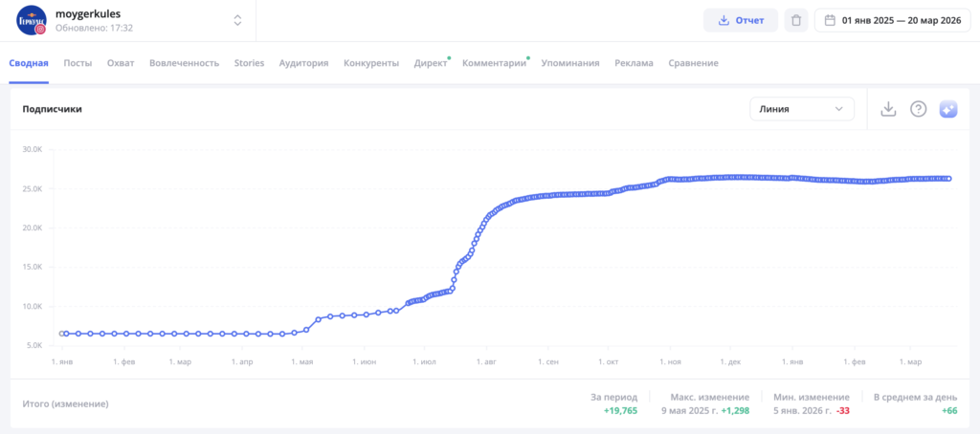The width and height of the screenshot is (980, 434).
Task: Click the trash delete icon
Action: 795,20
